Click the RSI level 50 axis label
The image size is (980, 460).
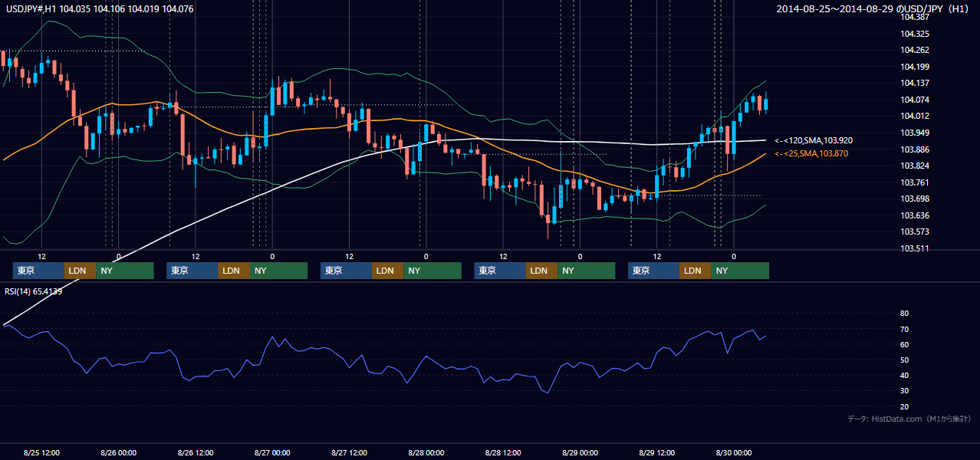coord(905,360)
